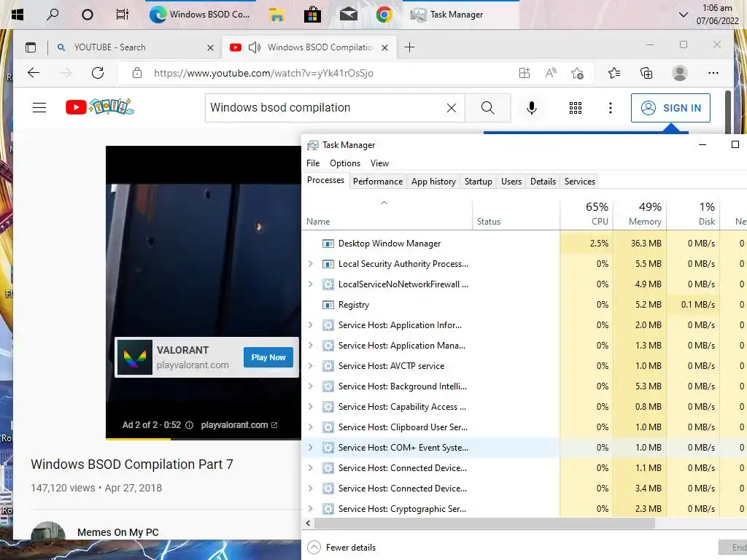Screen dimensions: 747x560
Task: Click the taskbar search magnifier icon
Action: [53, 15]
